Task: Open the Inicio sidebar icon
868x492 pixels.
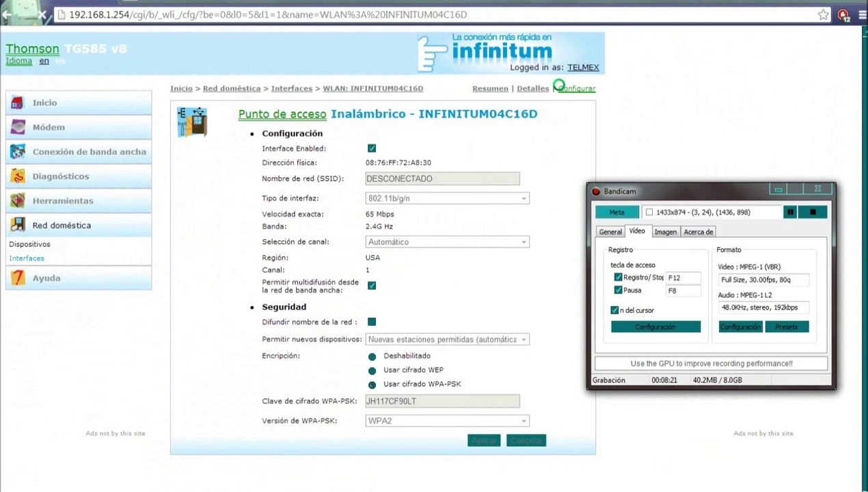Action: (x=18, y=102)
